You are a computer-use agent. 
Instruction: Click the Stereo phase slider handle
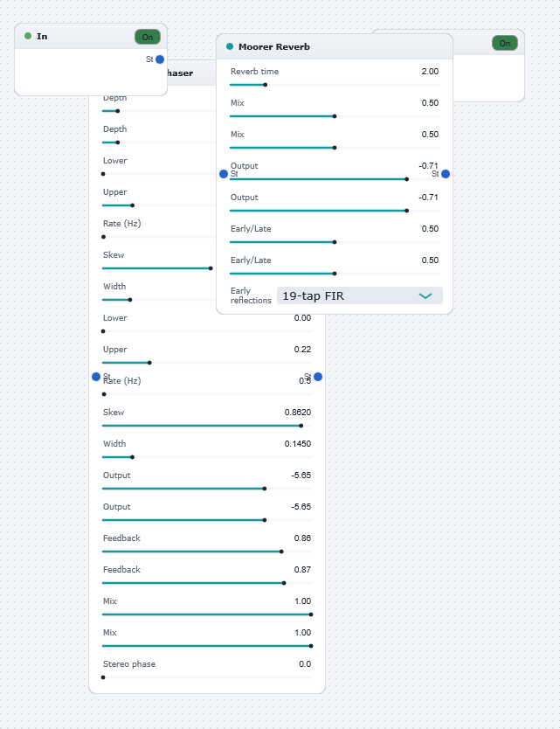(103, 677)
